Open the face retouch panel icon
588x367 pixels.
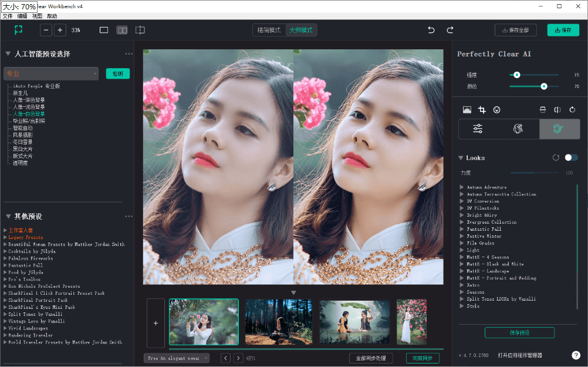pos(518,129)
